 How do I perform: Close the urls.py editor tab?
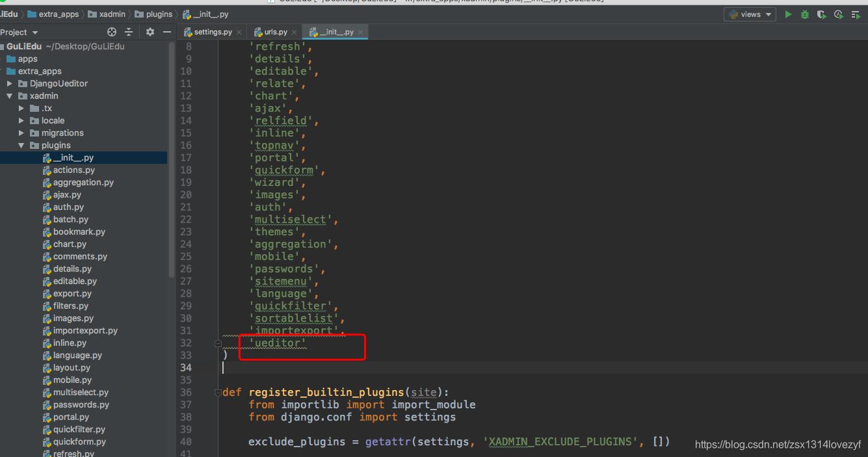point(295,32)
